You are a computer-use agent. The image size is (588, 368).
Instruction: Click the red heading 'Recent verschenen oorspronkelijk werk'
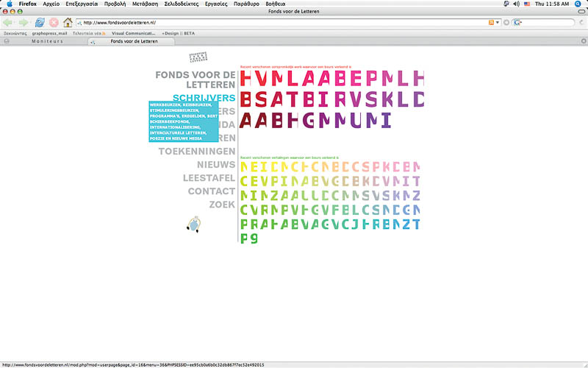tap(295, 67)
